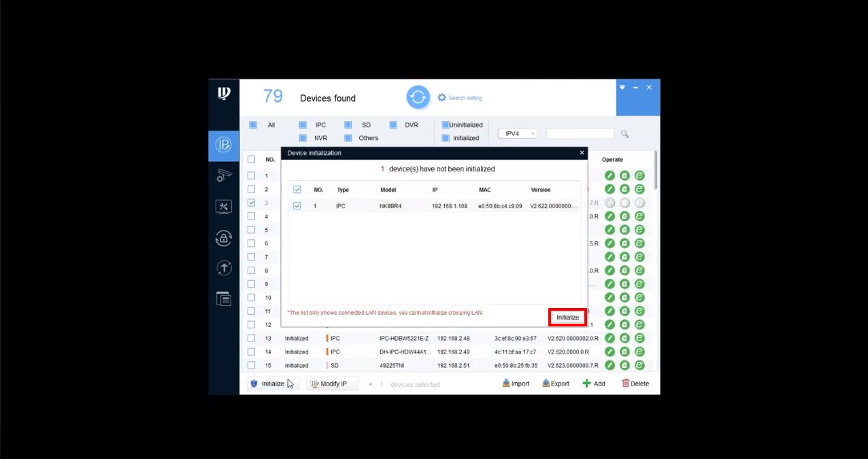Click the refresh devices circular button

coord(418,97)
